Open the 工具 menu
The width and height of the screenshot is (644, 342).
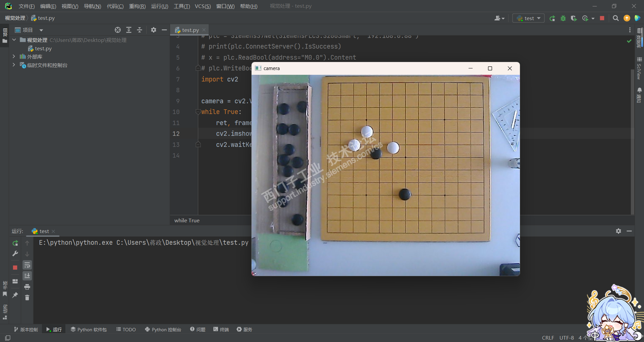(182, 6)
